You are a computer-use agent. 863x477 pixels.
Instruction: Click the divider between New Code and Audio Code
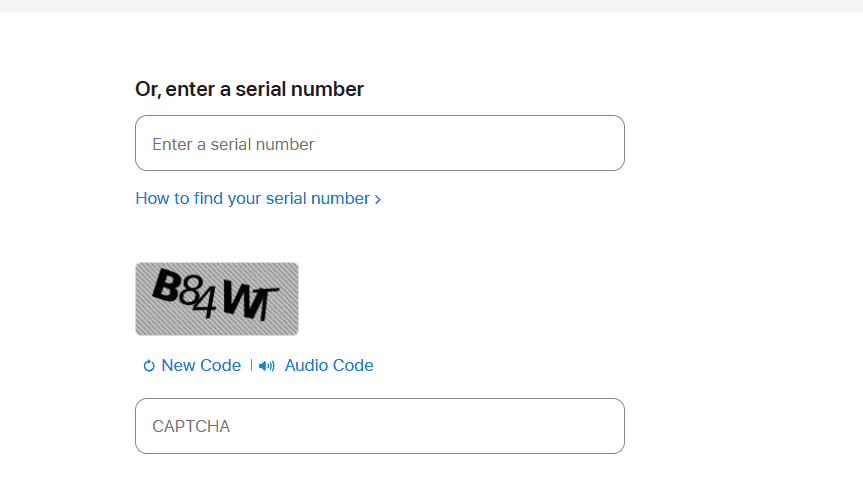click(251, 366)
